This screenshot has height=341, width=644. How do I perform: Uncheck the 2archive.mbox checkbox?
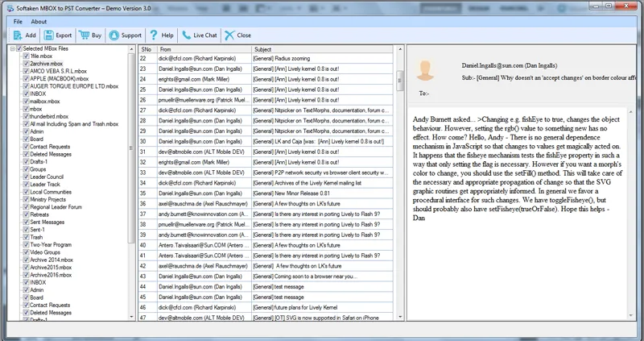click(27, 64)
